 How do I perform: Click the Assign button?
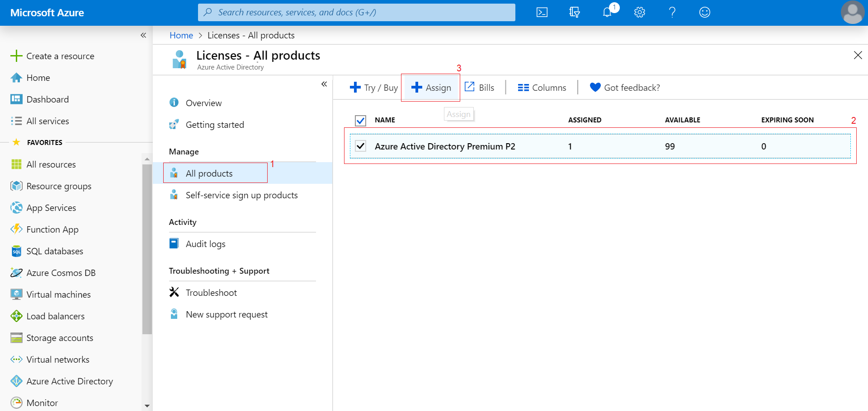431,88
